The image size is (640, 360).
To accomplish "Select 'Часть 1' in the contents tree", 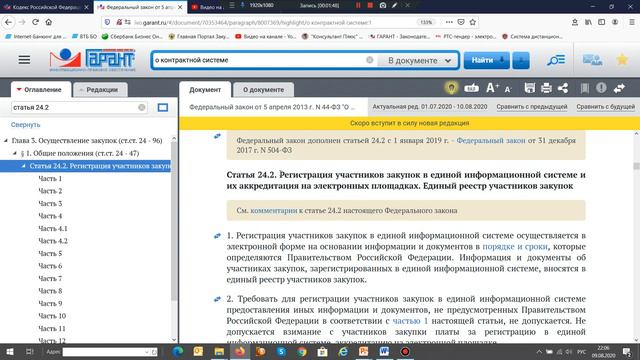I will [x=50, y=178].
